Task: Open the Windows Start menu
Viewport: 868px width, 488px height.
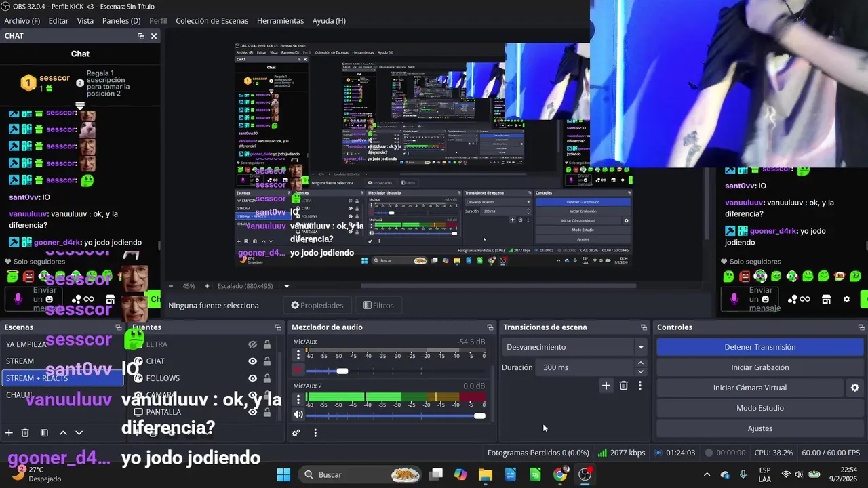Action: click(283, 474)
